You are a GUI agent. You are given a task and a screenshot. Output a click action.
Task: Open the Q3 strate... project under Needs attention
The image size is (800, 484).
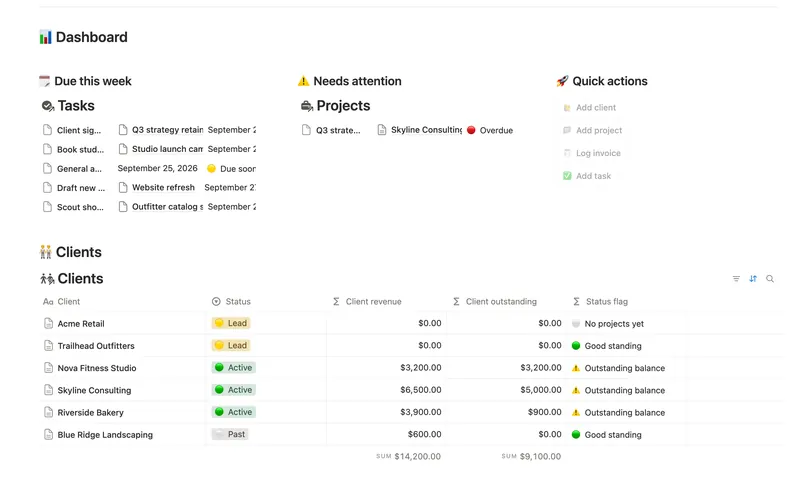338,131
